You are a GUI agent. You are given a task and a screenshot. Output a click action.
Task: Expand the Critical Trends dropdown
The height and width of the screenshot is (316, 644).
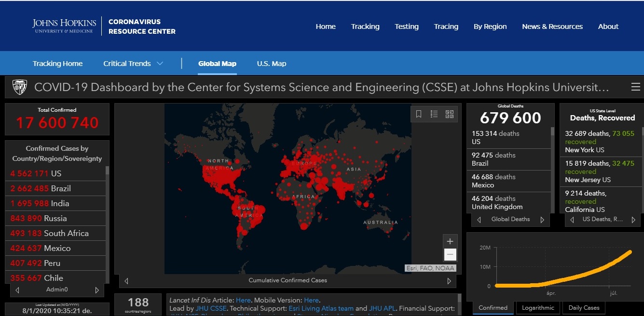click(133, 64)
